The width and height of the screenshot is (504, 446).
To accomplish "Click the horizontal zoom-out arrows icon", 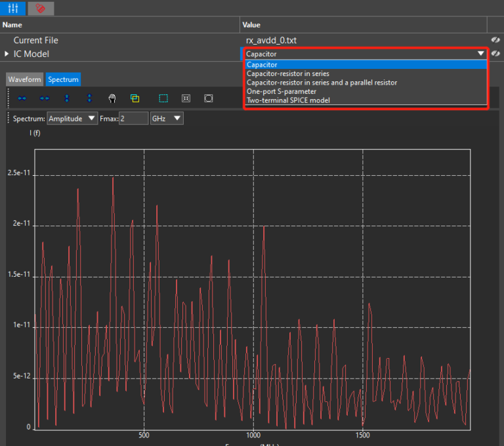I will pyautogui.click(x=45, y=98).
